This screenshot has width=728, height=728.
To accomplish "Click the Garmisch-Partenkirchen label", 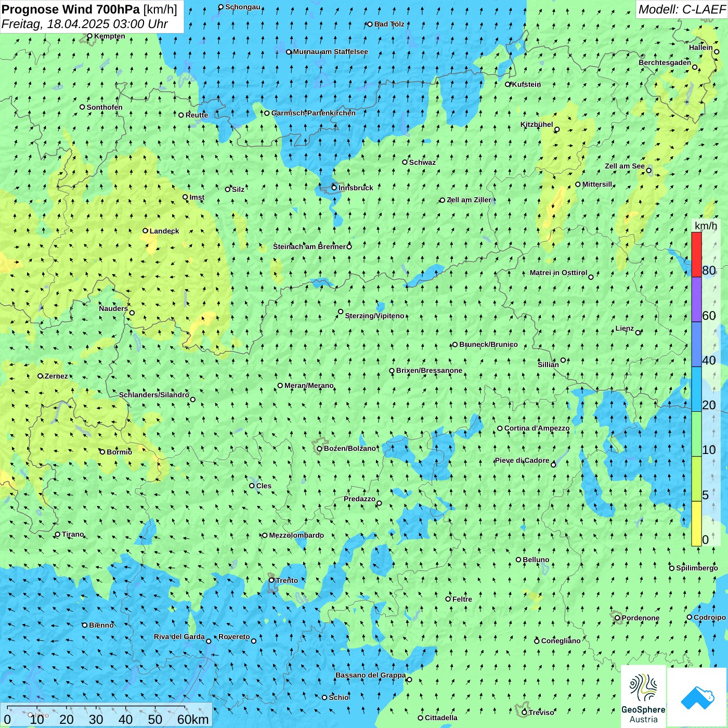I will point(314,113).
